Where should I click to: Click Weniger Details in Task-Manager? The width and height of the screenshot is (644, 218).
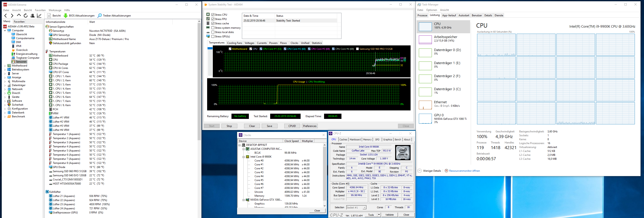point(429,171)
